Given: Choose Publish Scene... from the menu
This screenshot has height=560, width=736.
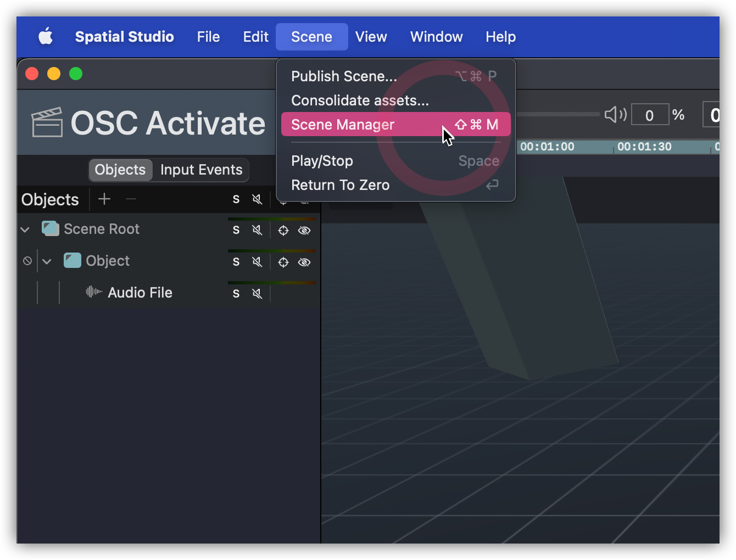Looking at the screenshot, I should (x=395, y=76).
